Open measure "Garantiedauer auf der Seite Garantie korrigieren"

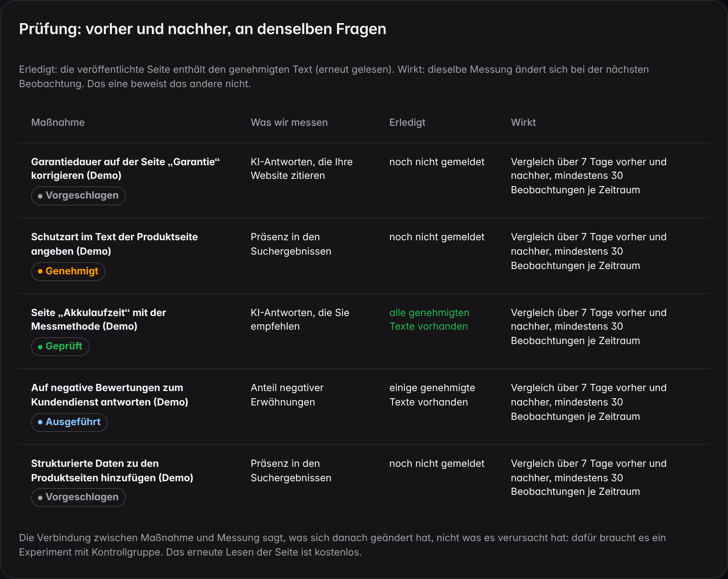tap(126, 169)
